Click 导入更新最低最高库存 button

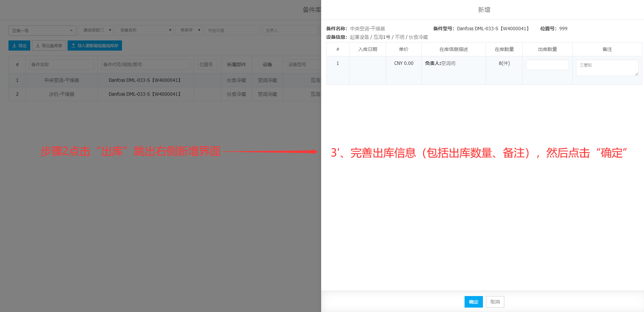coord(95,45)
